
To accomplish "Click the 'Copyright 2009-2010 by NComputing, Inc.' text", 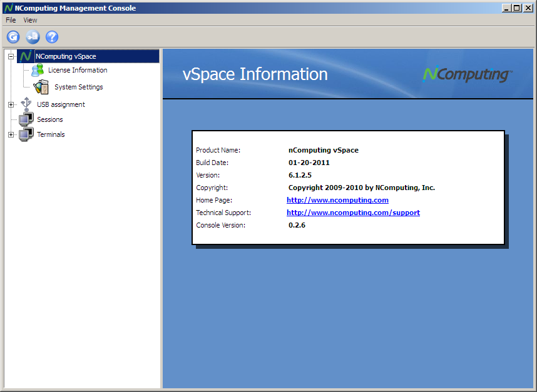I will coord(362,188).
